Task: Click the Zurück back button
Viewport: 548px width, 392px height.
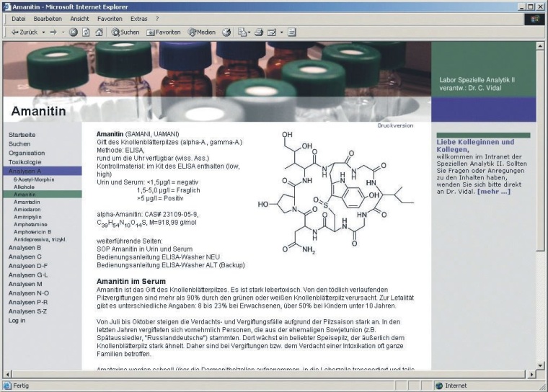Action: point(24,32)
